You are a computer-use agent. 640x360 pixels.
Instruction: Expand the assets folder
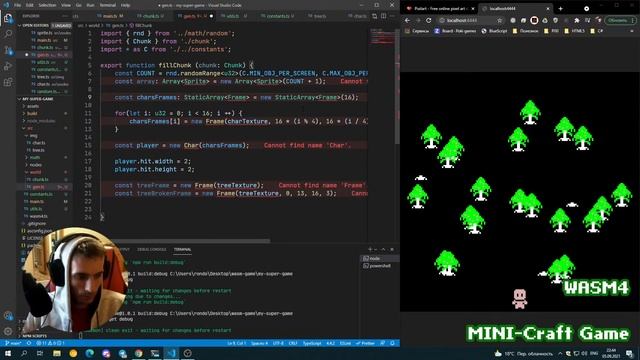[x=33, y=106]
